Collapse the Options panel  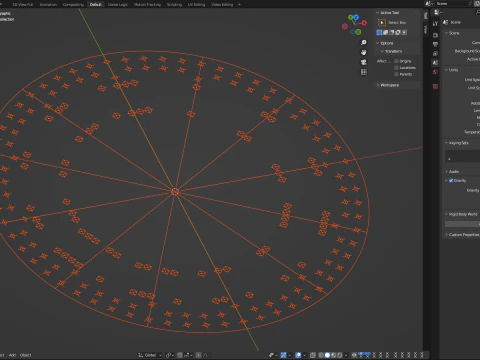378,43
